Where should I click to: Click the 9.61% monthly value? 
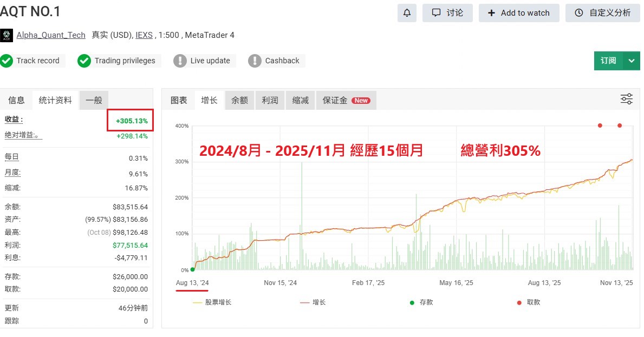[139, 174]
